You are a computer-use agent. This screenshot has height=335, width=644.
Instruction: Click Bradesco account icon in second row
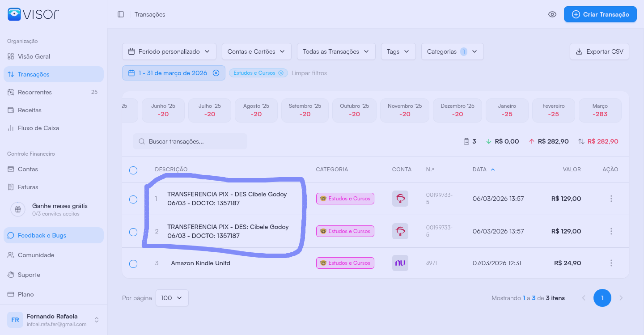click(x=400, y=231)
